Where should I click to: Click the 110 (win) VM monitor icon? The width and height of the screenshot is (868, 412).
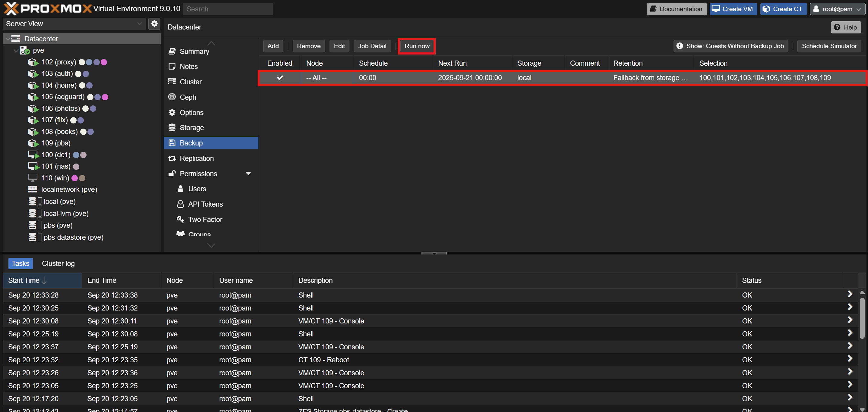click(x=33, y=178)
